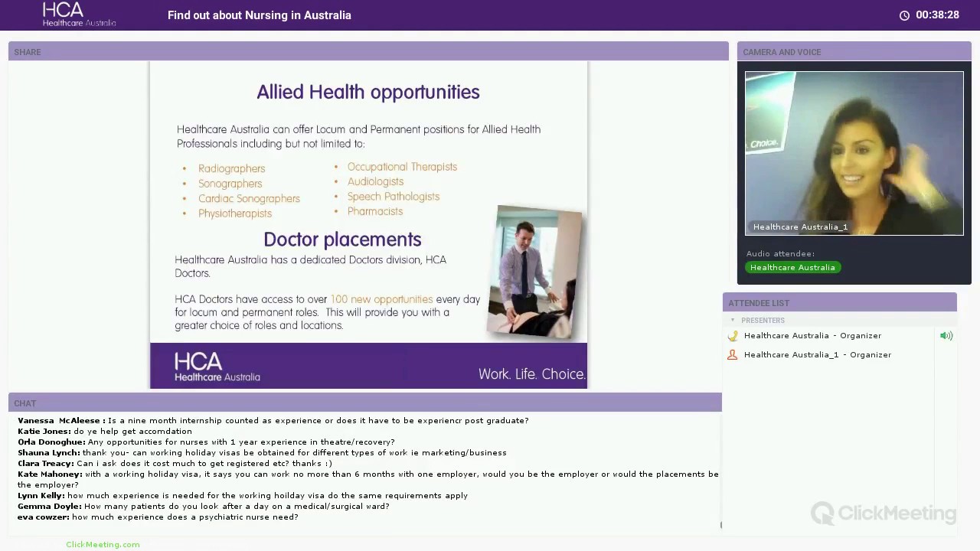Click the 'Doctor placements' slide heading

[342, 240]
